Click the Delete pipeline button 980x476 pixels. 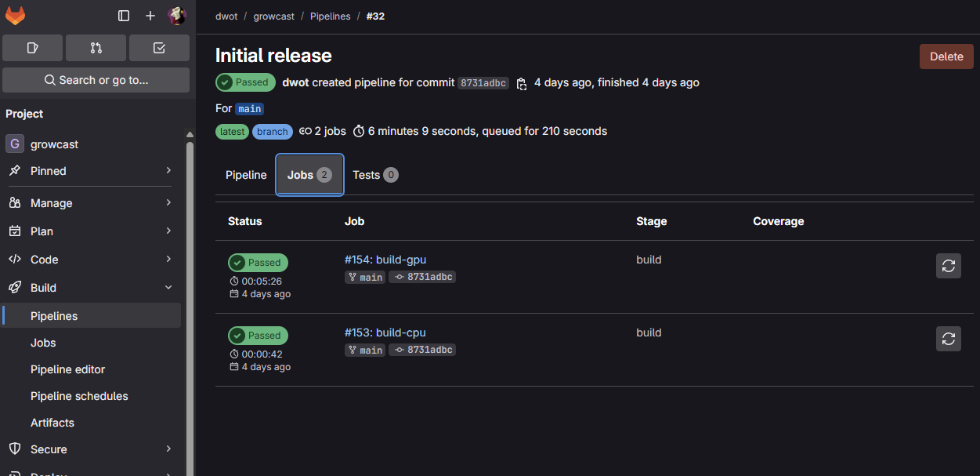pyautogui.click(x=946, y=56)
